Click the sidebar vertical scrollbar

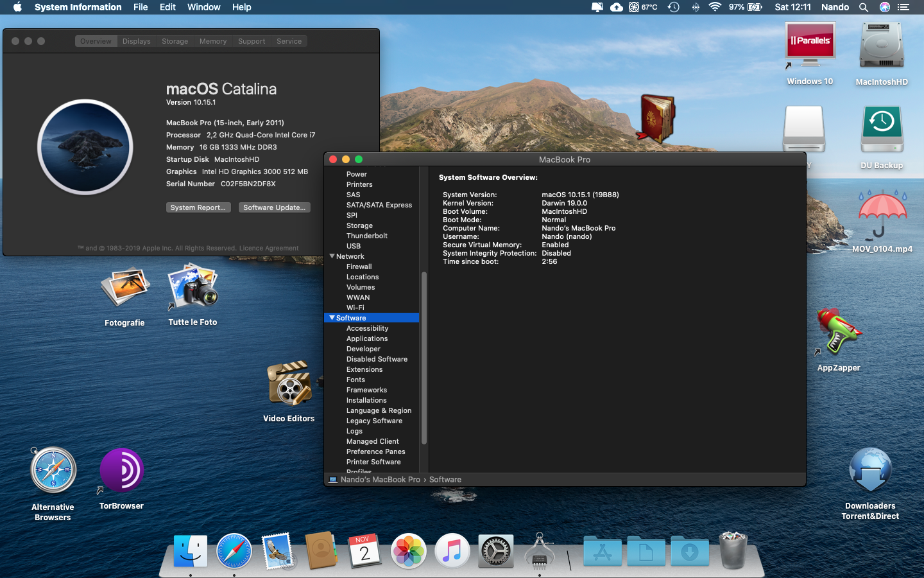pyautogui.click(x=424, y=358)
